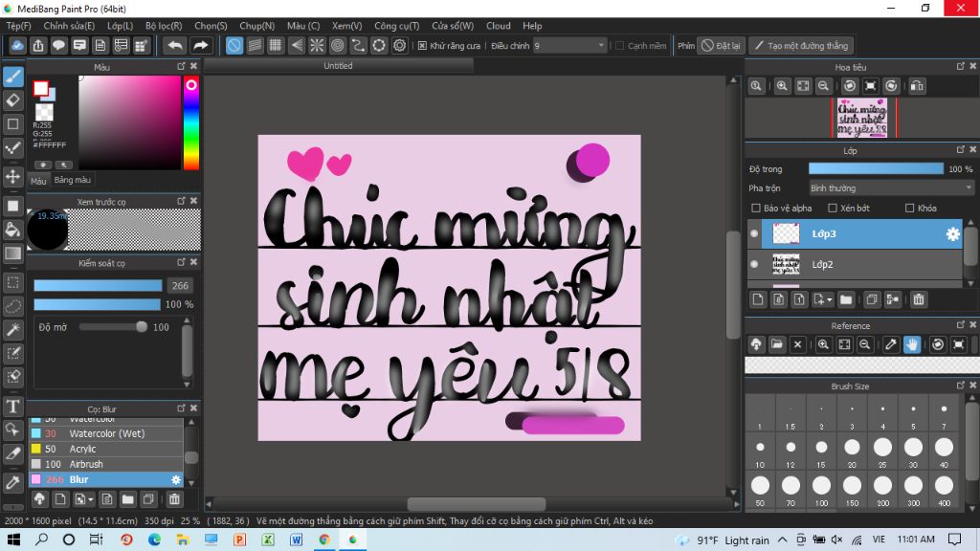Open an image in the Reference panel
The height and width of the screenshot is (551, 980).
(777, 344)
